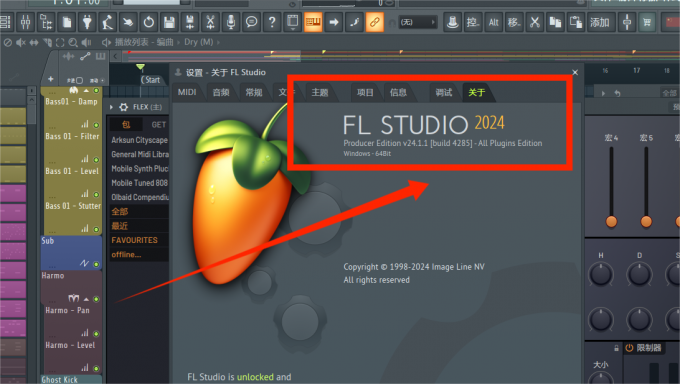Toggle the 限制器 power button
680x384 pixels.
click(629, 348)
